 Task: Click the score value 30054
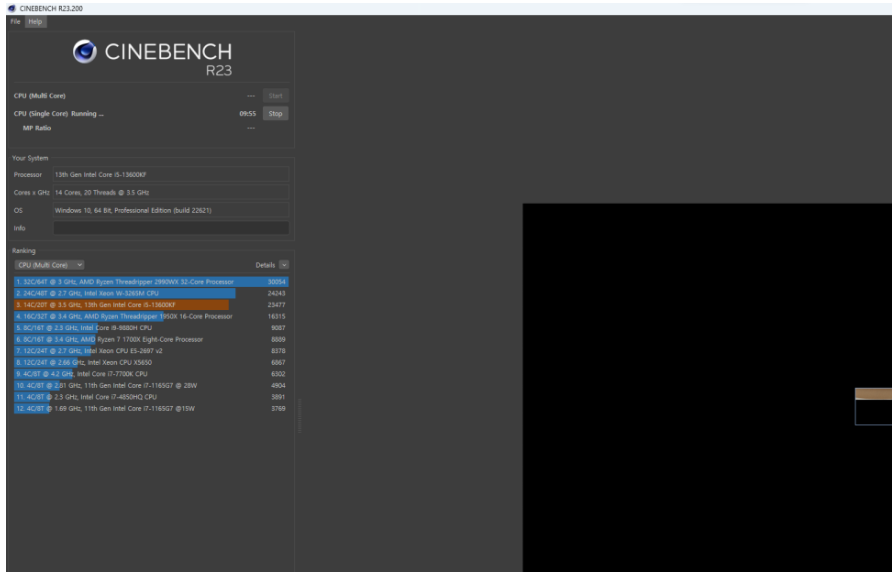coord(277,282)
